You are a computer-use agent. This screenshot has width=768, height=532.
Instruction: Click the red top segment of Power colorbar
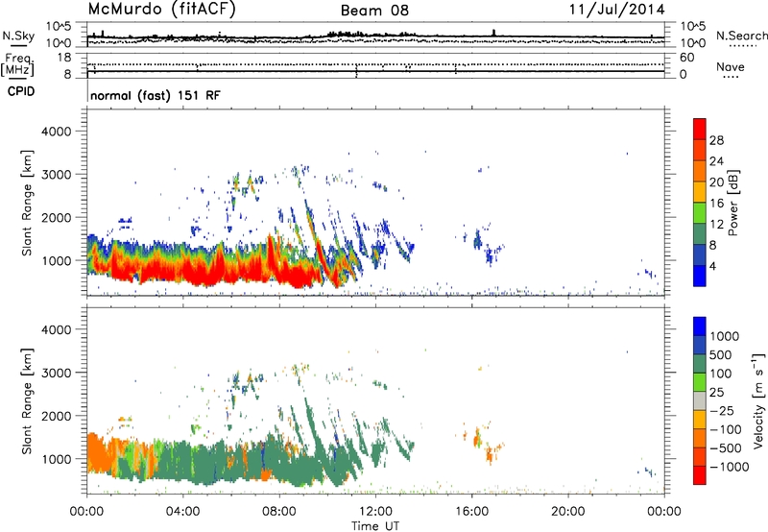click(x=700, y=129)
